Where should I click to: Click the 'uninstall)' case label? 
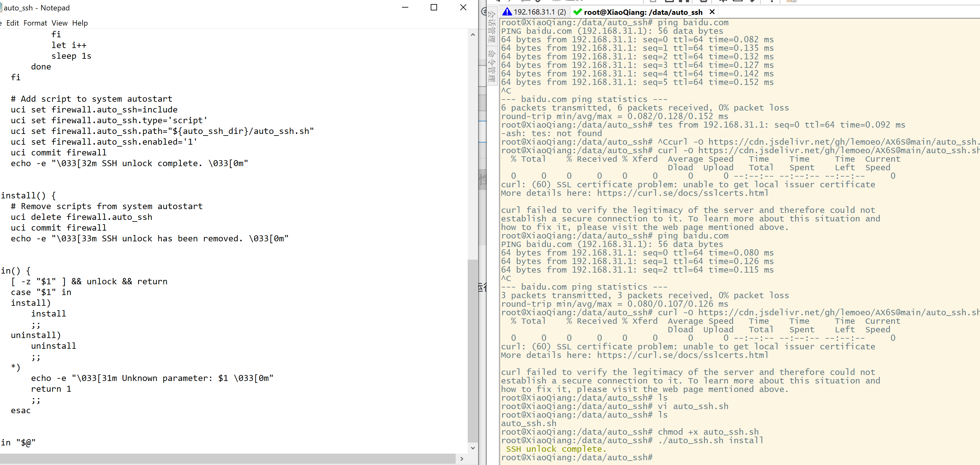click(x=36, y=335)
